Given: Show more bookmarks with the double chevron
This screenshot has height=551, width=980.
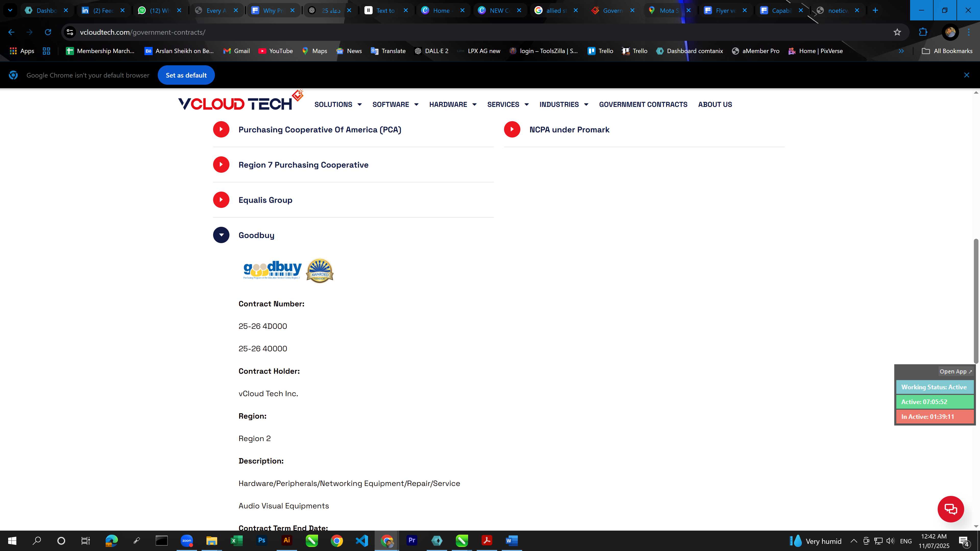Looking at the screenshot, I should point(901,51).
